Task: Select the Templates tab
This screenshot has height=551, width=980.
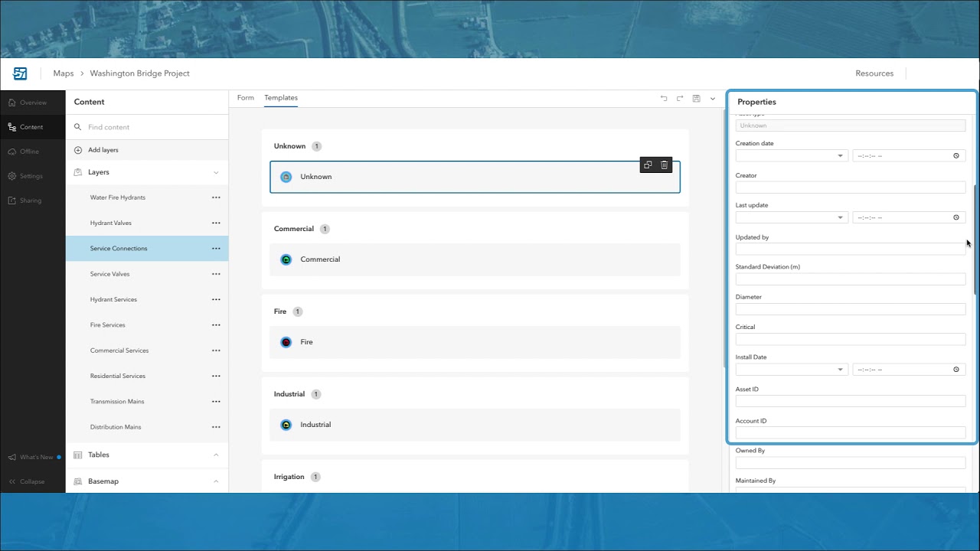Action: [281, 98]
